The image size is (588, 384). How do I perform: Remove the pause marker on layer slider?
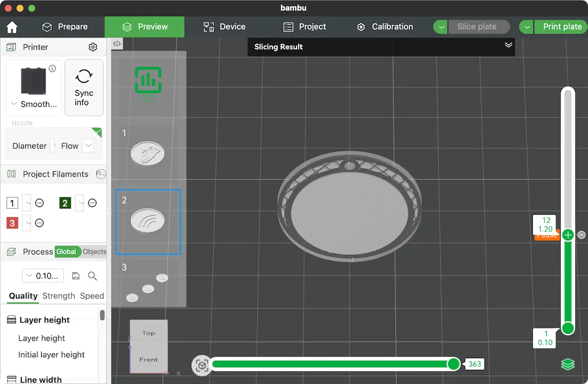pyautogui.click(x=582, y=235)
